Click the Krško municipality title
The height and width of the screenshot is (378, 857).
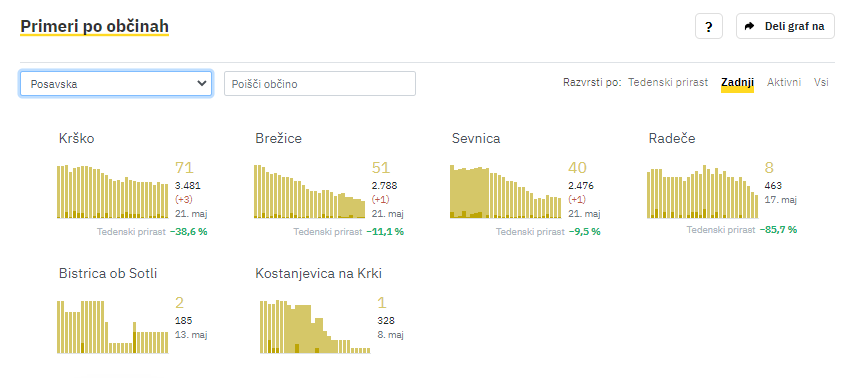(77, 139)
